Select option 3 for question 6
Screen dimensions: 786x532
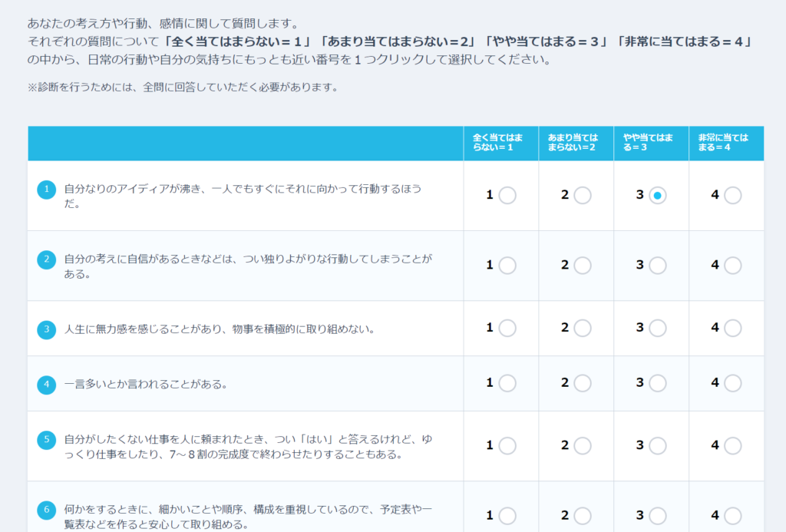tap(658, 516)
